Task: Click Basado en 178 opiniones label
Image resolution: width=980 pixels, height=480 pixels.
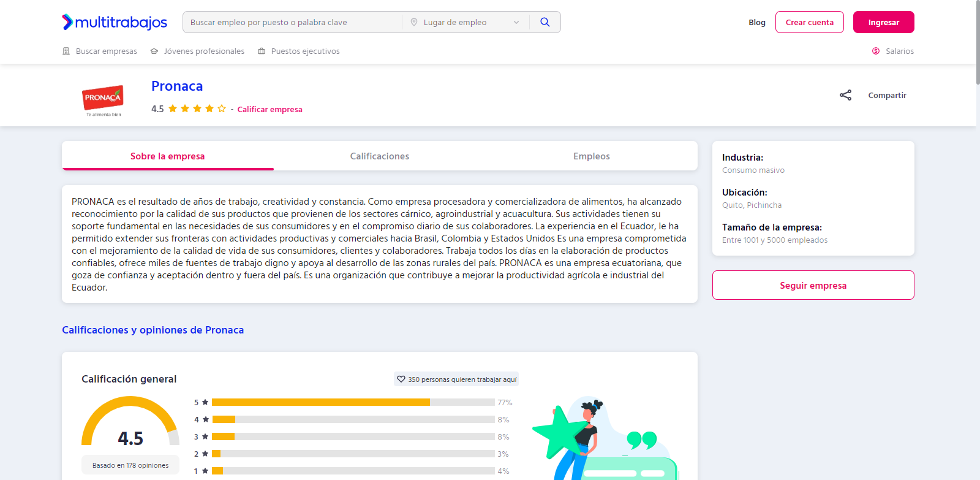Action: point(130,465)
